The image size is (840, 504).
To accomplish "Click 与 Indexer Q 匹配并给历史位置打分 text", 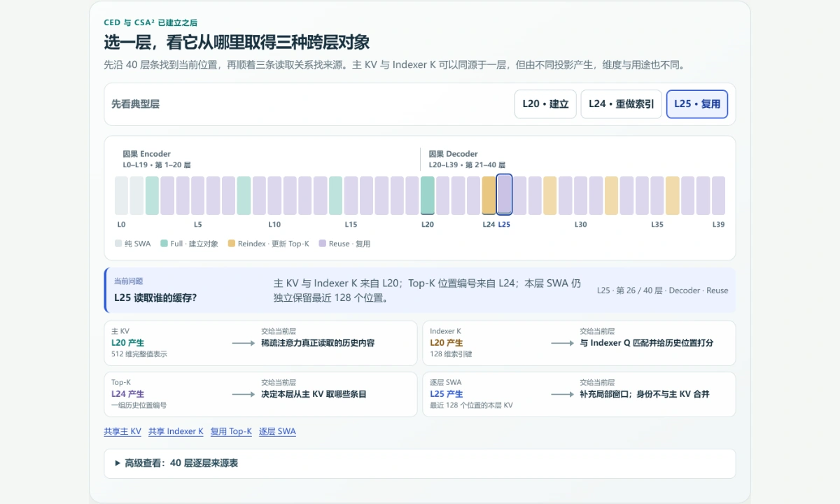I will click(x=647, y=343).
